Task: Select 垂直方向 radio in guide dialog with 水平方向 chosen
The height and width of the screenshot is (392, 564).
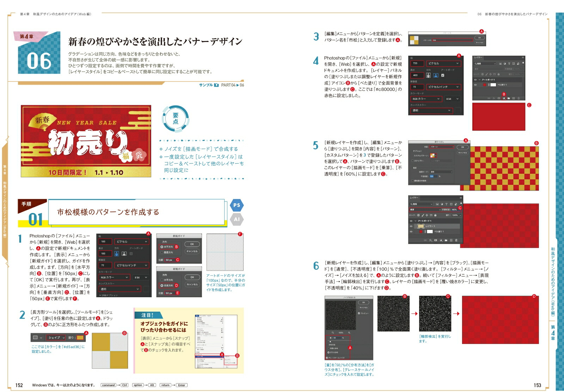Action: click(162, 252)
